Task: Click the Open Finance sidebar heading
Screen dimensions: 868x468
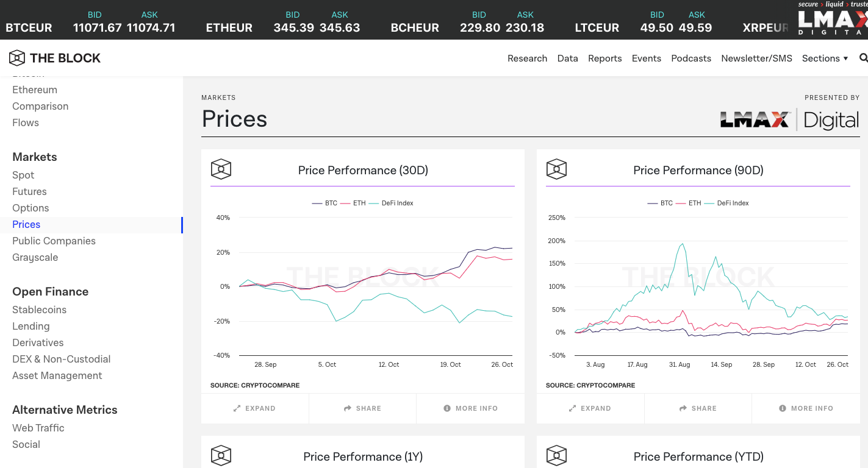Action: (51, 291)
